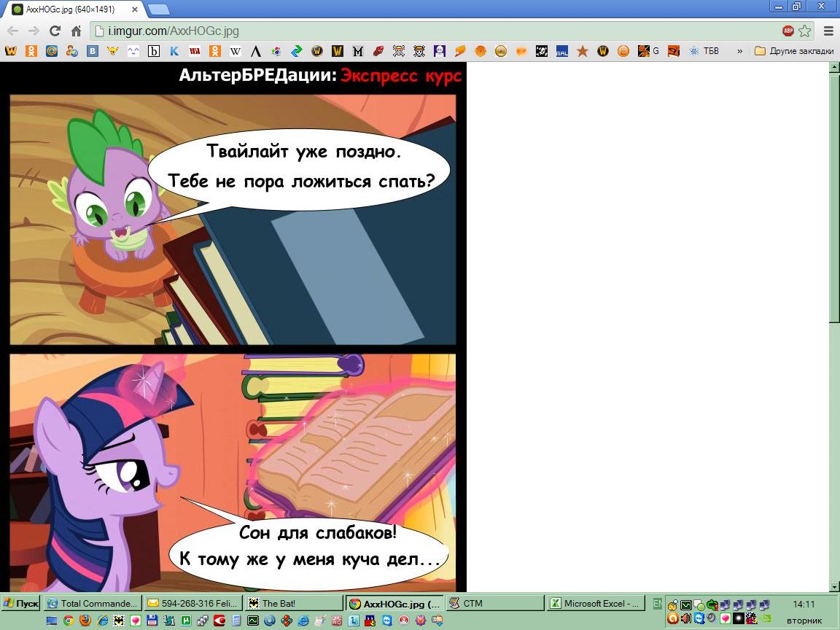This screenshot has height=630, width=840.
Task: Open the M letter bookmark
Action: 358,51
